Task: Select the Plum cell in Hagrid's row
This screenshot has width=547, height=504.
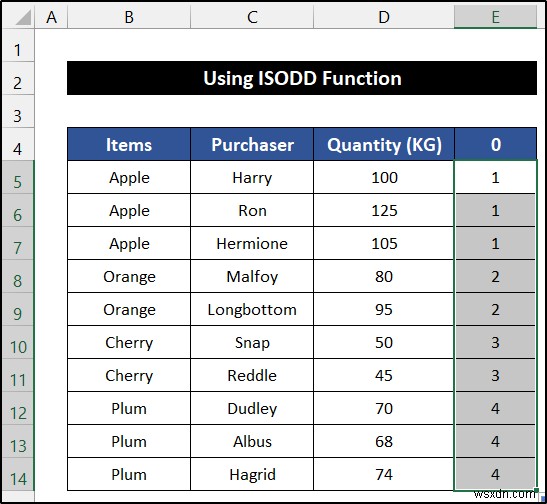Action: [x=129, y=474]
